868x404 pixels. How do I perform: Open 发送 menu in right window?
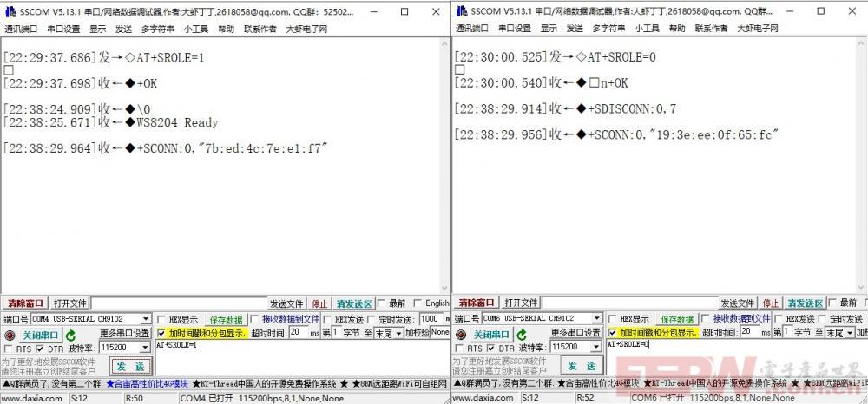[575, 29]
